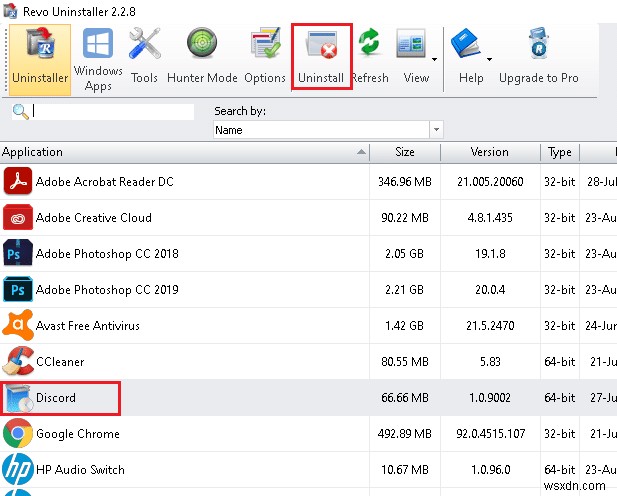Viewport: 617px width, 496px height.
Task: Sort by the Application column header
Action: 185,152
